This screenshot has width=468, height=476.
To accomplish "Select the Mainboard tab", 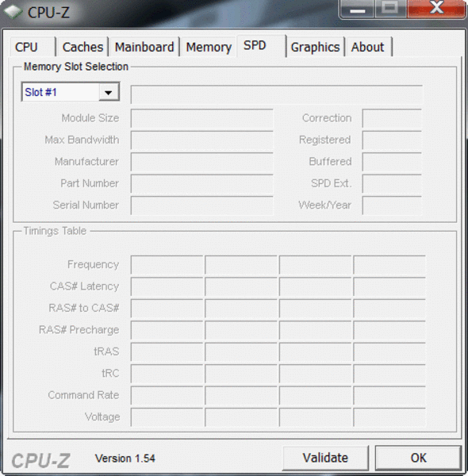I will [144, 47].
